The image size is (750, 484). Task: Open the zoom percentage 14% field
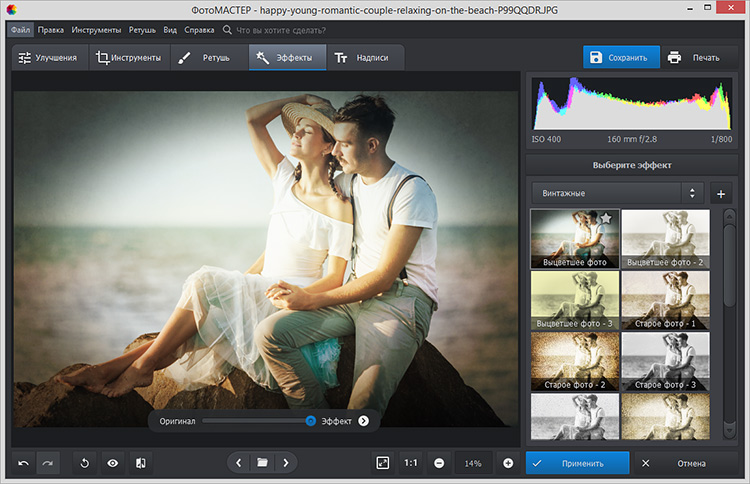coord(473,463)
